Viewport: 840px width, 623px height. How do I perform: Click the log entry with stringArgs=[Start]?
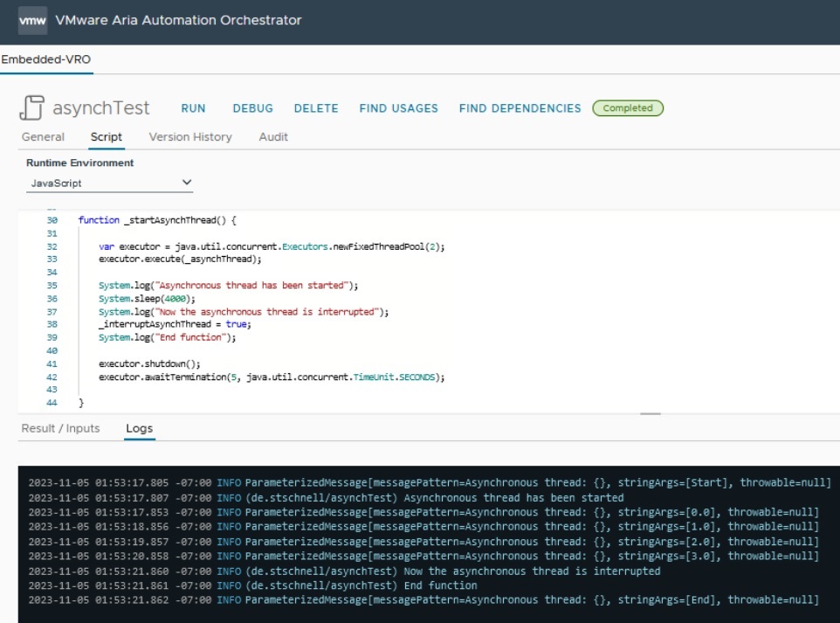click(430, 482)
